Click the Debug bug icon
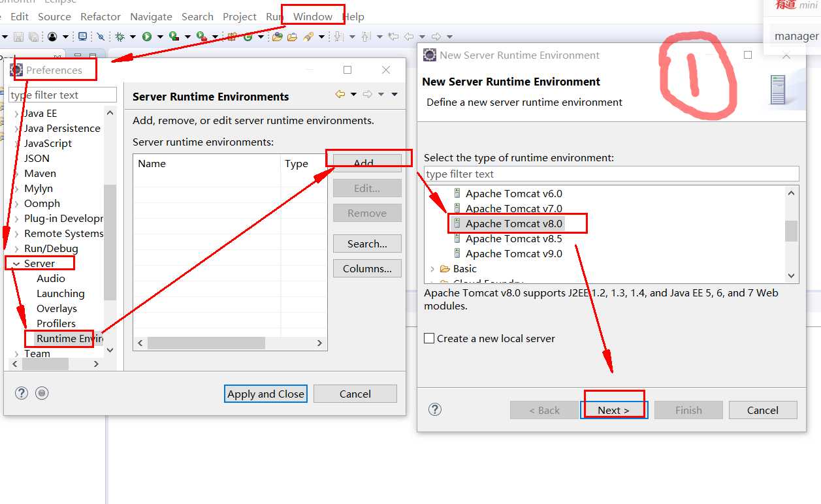 point(120,37)
